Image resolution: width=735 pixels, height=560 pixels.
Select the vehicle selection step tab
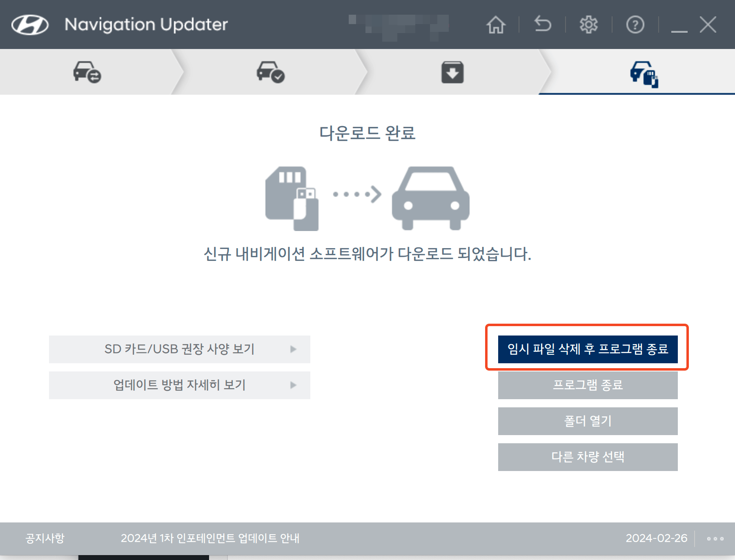pos(87,72)
